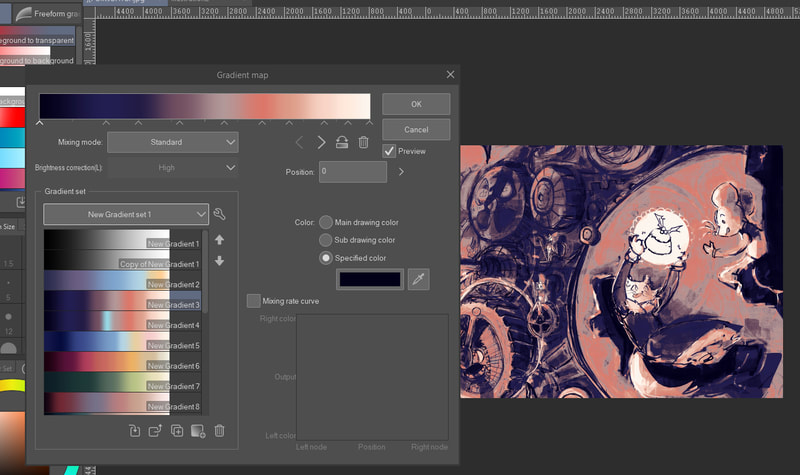Click the replace gradient icon below the list

[x=135, y=431]
